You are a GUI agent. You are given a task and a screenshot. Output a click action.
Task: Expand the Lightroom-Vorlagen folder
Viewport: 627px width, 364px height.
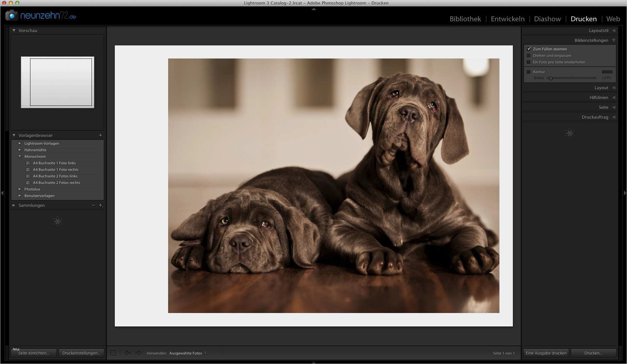20,143
